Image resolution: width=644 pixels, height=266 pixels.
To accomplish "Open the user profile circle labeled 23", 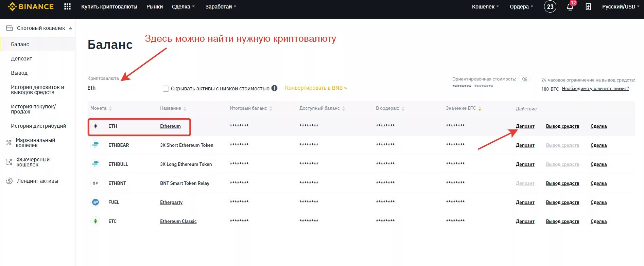I will click(x=550, y=6).
